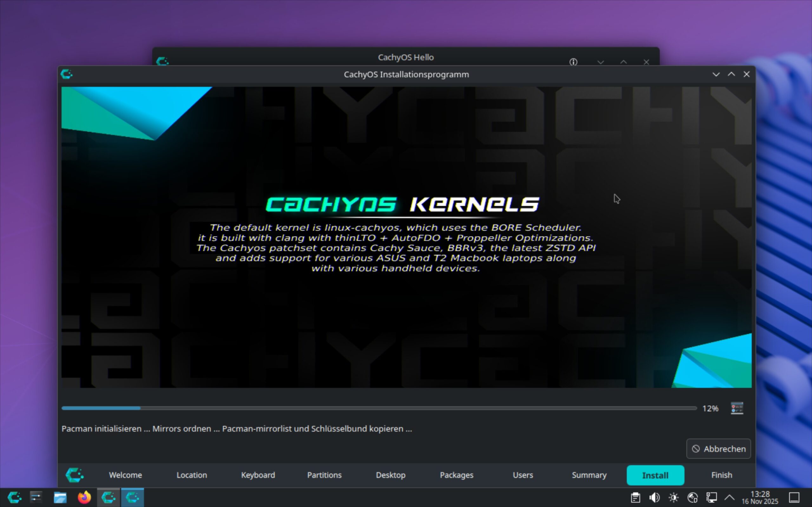Click the installation progress bar
812x507 pixels.
(x=379, y=408)
